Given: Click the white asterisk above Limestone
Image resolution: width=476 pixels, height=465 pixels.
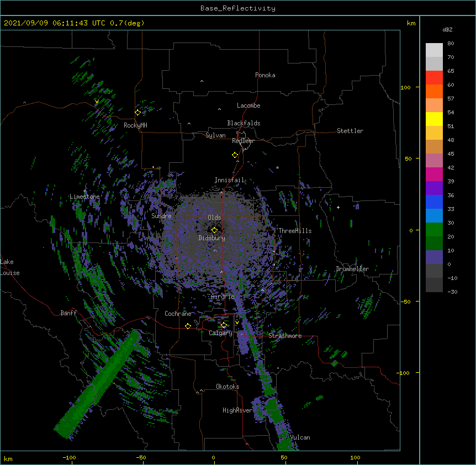Looking at the screenshot, I should click(x=85, y=191).
